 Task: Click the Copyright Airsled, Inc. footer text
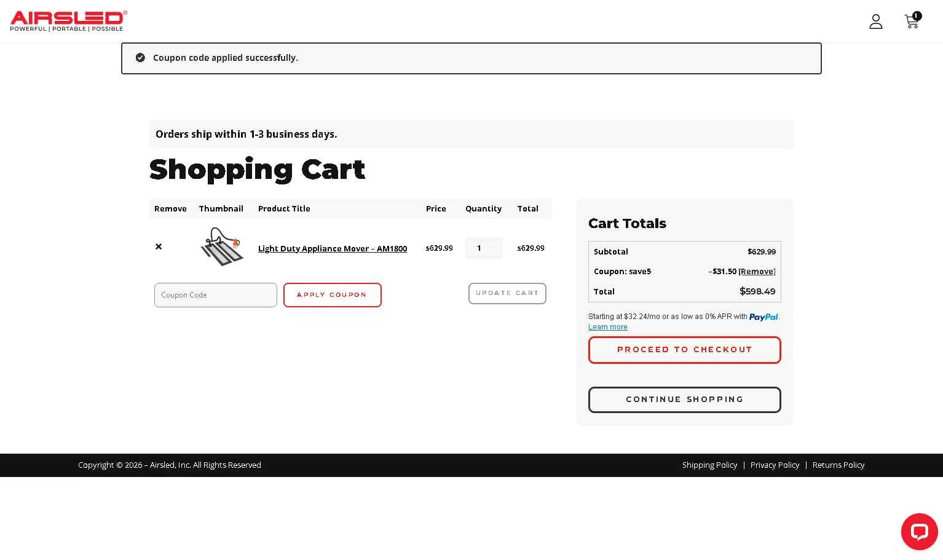click(x=170, y=465)
